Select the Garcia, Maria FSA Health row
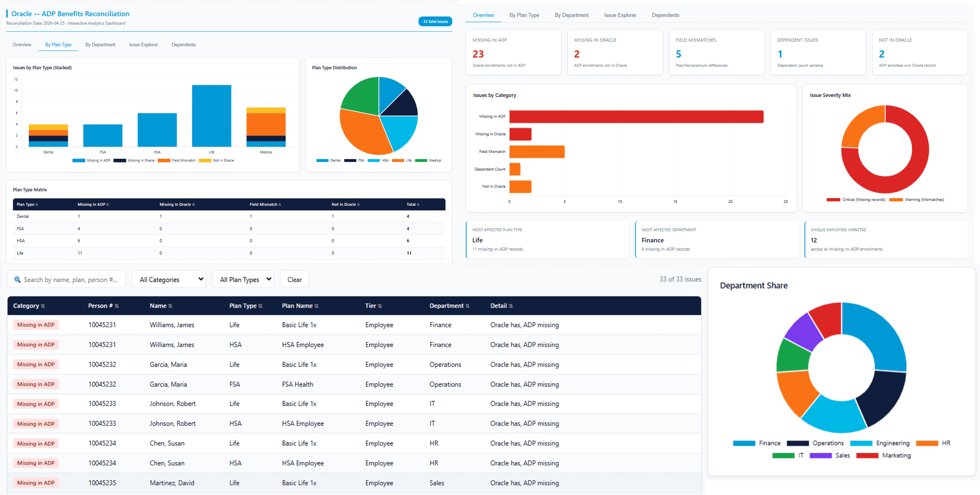 pos(354,384)
